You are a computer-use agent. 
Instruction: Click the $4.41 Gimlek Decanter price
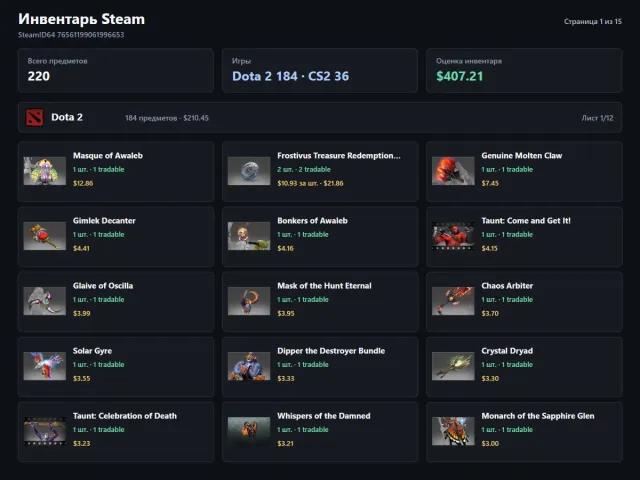81,248
